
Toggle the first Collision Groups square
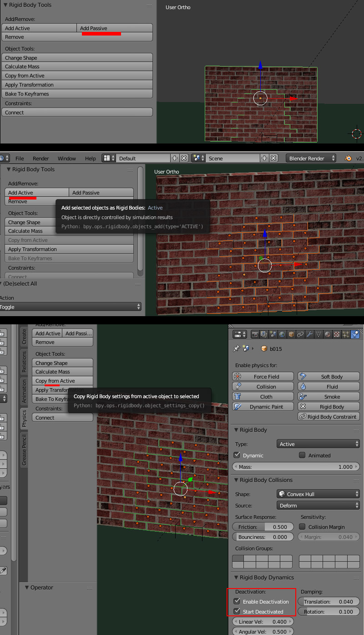tap(238, 558)
